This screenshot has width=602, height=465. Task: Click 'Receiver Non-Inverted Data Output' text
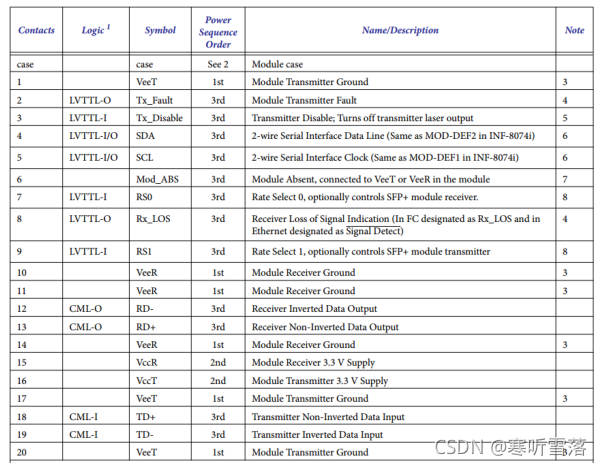tap(325, 327)
